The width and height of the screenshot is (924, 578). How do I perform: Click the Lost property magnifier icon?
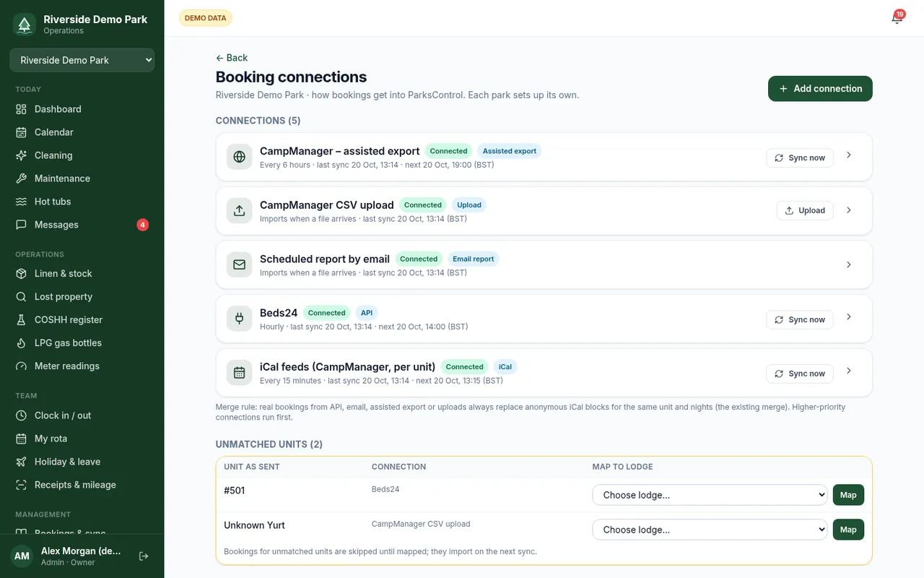(21, 297)
